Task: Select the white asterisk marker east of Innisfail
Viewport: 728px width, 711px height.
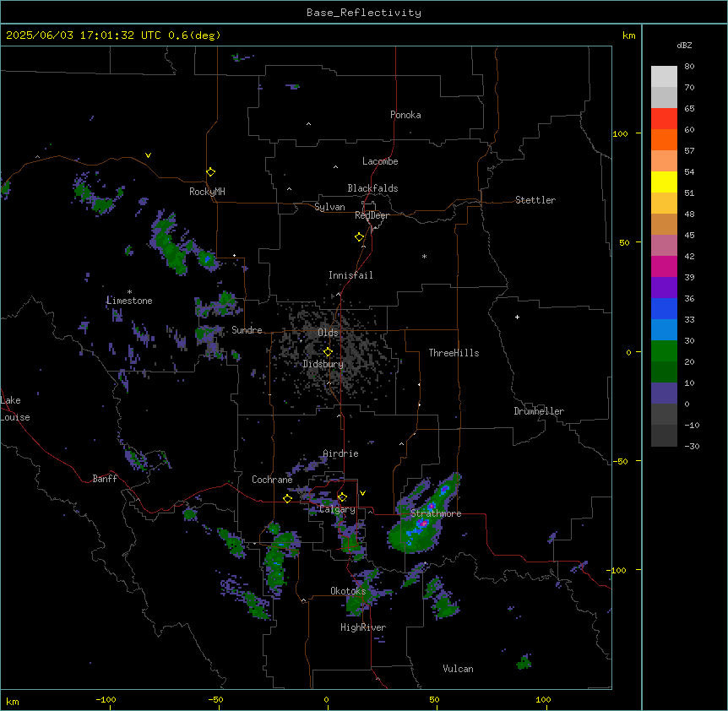Action: coord(424,256)
